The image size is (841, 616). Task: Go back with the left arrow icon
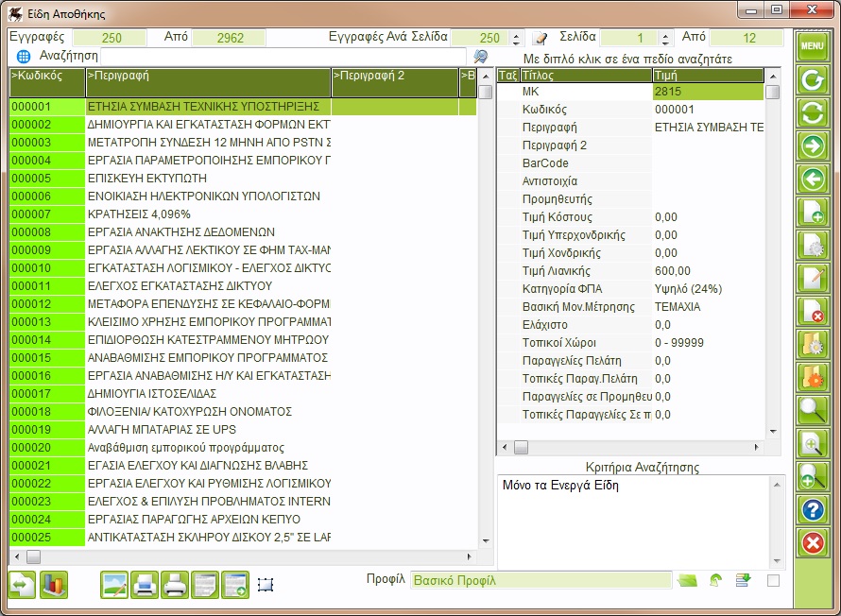(812, 179)
